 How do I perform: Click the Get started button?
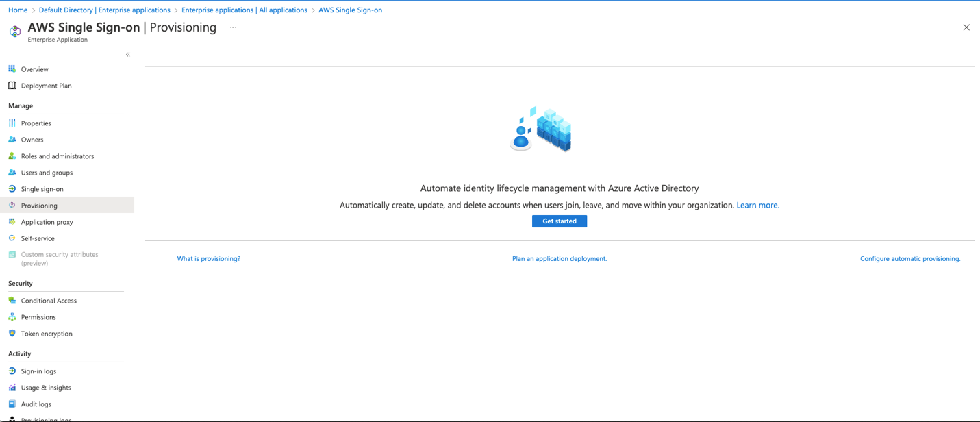[x=560, y=221]
